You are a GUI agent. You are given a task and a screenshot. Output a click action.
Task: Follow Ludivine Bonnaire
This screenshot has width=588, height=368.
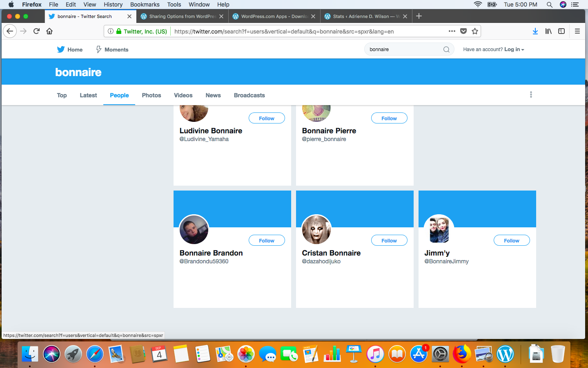(267, 118)
